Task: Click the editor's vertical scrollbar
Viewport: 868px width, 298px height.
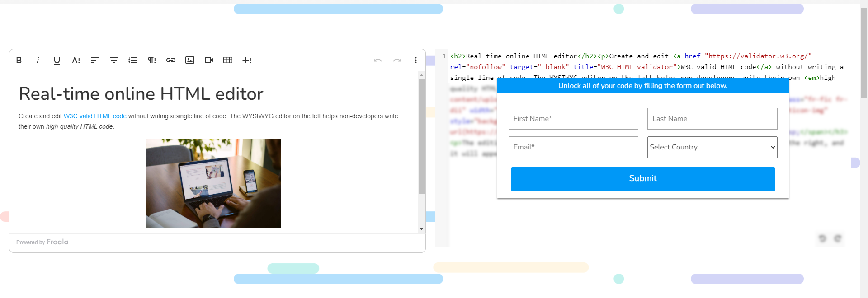Action: tap(421, 135)
